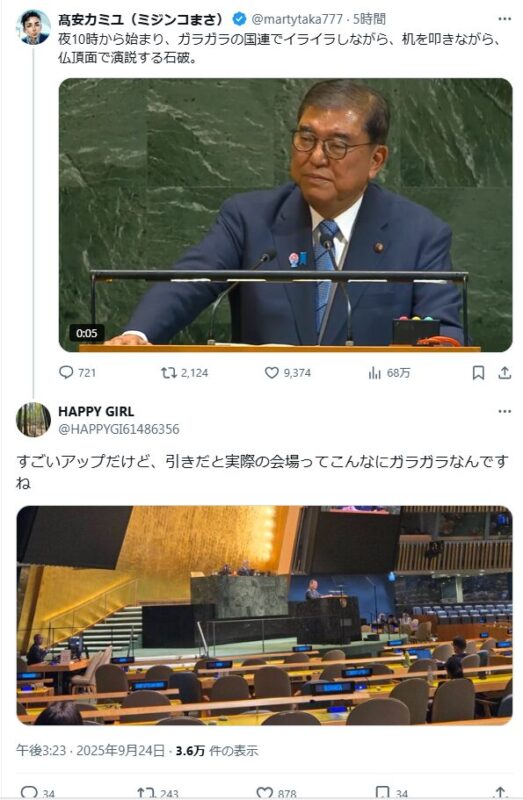Play the 0:05 video of the speaker
The image size is (523, 800).
(285, 215)
